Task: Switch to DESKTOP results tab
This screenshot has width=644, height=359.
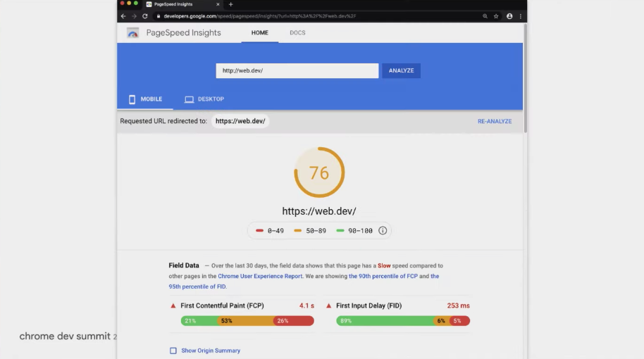Action: [204, 99]
